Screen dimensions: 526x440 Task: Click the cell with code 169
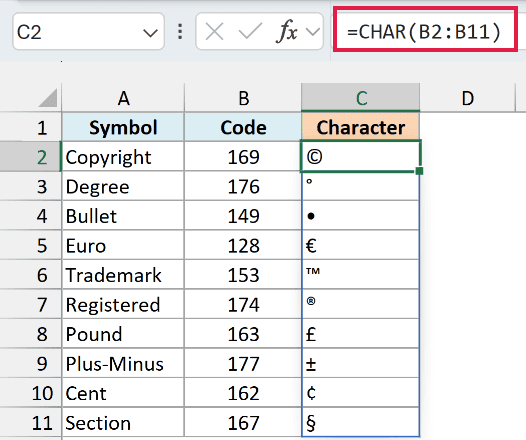pos(243,157)
